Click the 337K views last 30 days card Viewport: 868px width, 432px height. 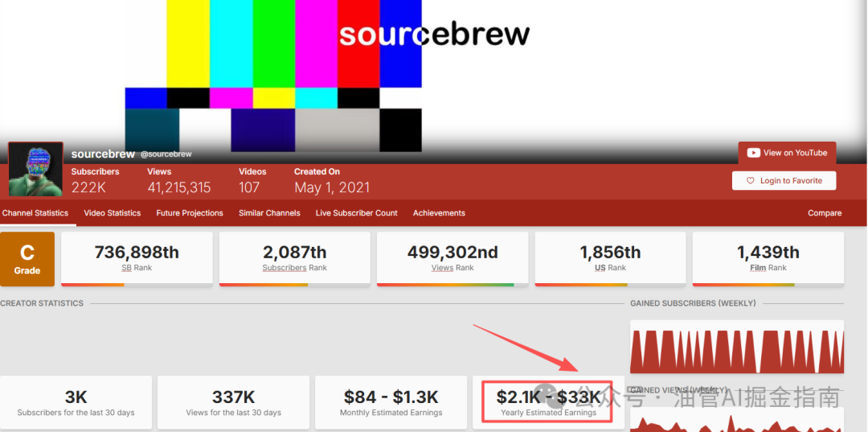234,403
